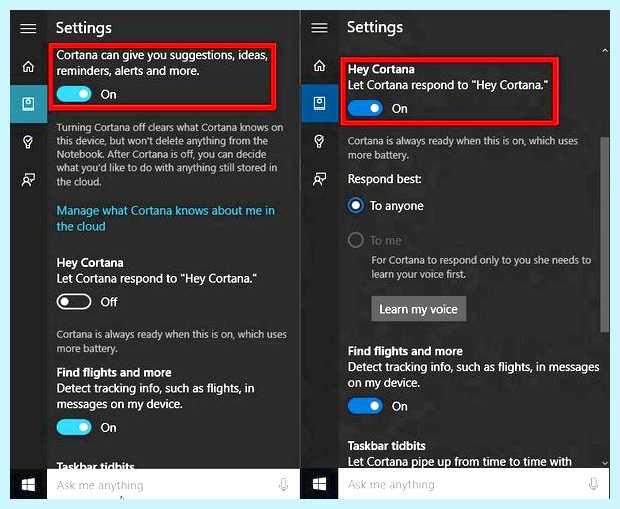
Task: Select Notebook icon in left panel sidebar
Action: click(x=28, y=104)
